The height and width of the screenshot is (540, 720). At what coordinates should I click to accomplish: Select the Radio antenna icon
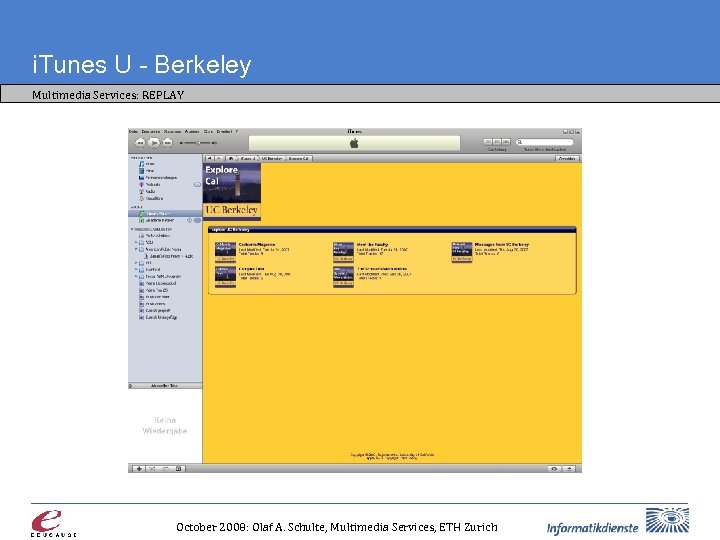(x=141, y=191)
